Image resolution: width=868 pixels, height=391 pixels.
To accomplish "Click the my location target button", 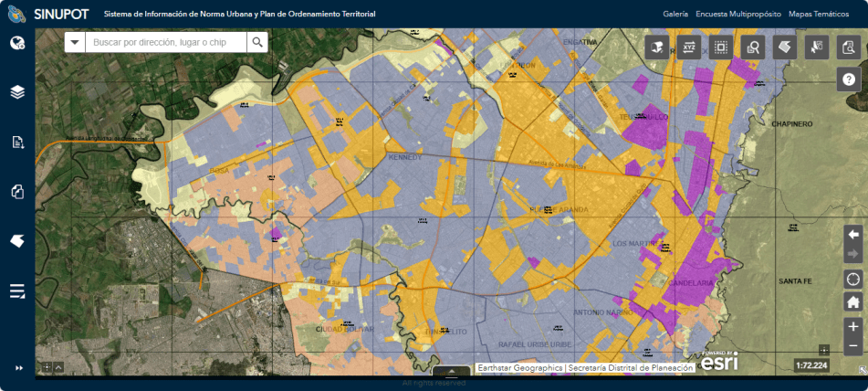I will click(852, 280).
